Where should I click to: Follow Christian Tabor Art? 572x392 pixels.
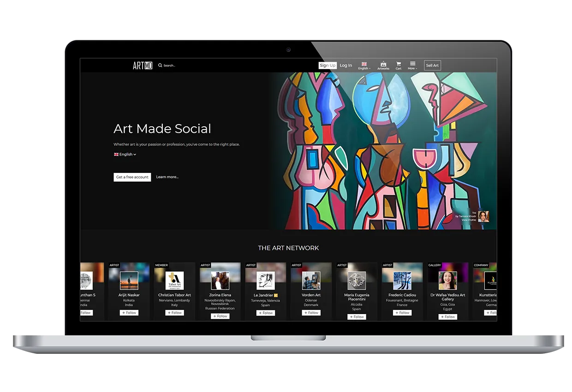click(x=174, y=313)
